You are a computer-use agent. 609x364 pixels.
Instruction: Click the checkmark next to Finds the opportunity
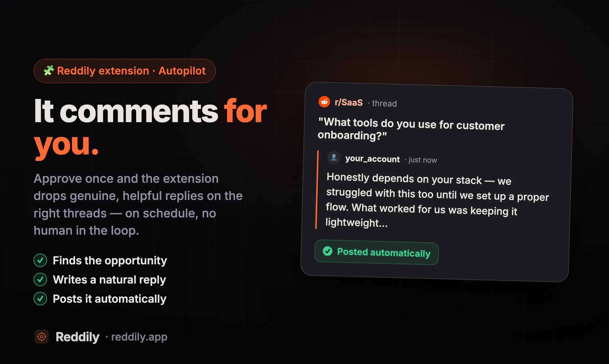coord(40,260)
